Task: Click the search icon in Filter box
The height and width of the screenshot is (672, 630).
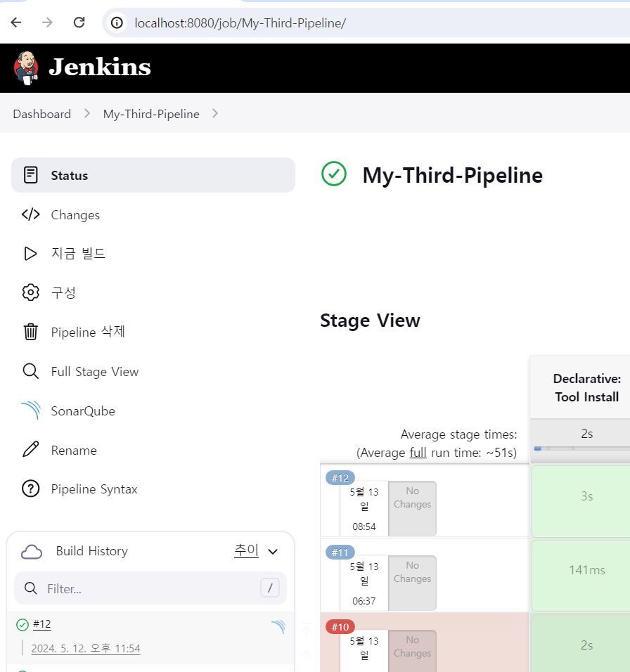Action: click(30, 588)
